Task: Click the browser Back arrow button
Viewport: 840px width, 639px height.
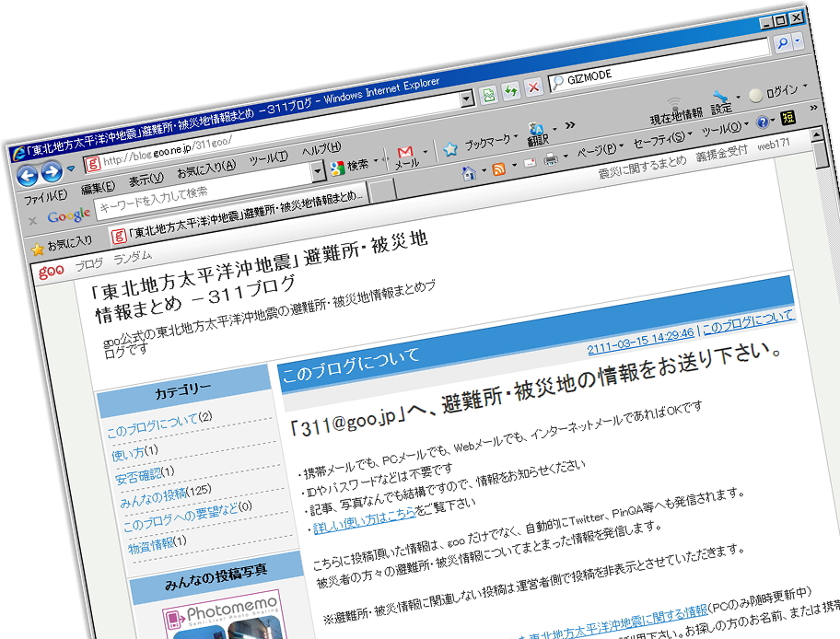Action: [28, 177]
